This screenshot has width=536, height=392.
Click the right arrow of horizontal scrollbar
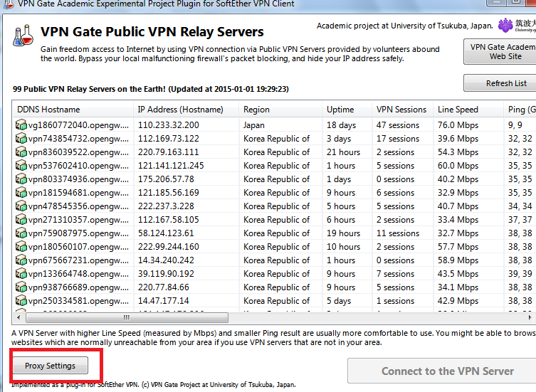pyautogui.click(x=530, y=317)
